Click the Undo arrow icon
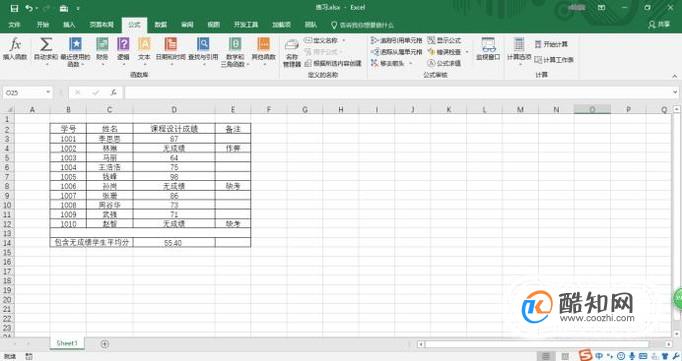682x361 pixels. click(x=29, y=8)
